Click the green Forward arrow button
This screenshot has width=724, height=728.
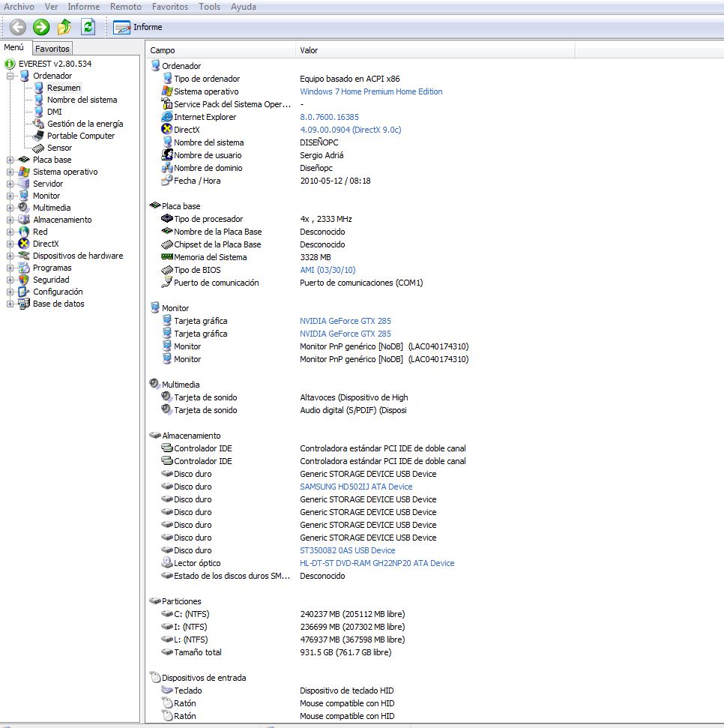click(x=40, y=27)
